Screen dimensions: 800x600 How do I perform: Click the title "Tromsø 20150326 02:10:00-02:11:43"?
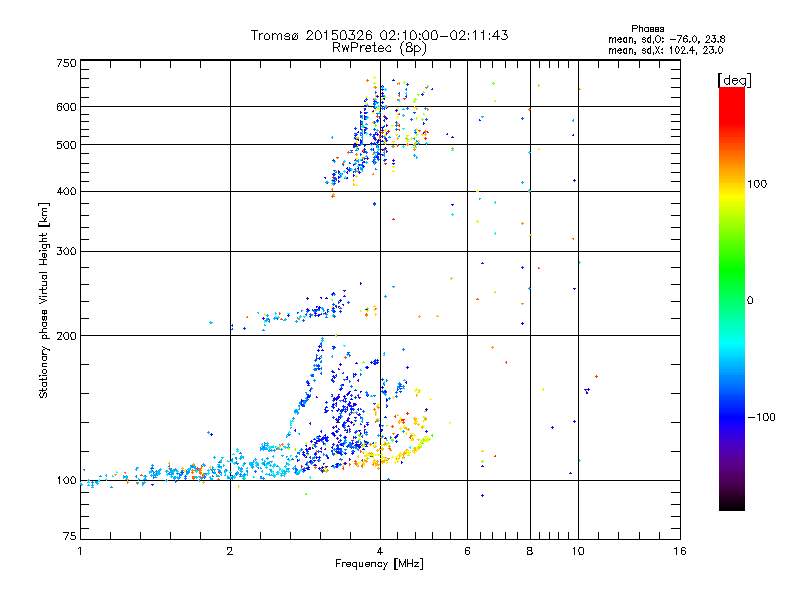pos(379,35)
